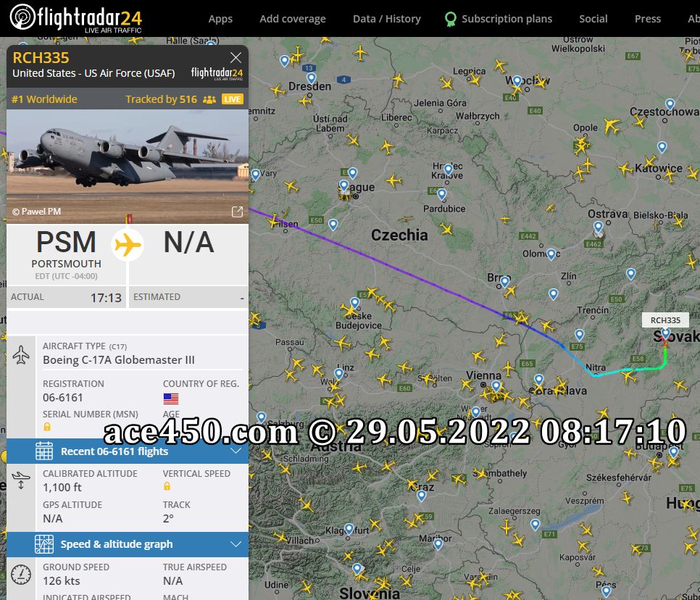The height and width of the screenshot is (600, 700).
Task: Click the RCH335 callsign label on map
Action: [x=665, y=320]
